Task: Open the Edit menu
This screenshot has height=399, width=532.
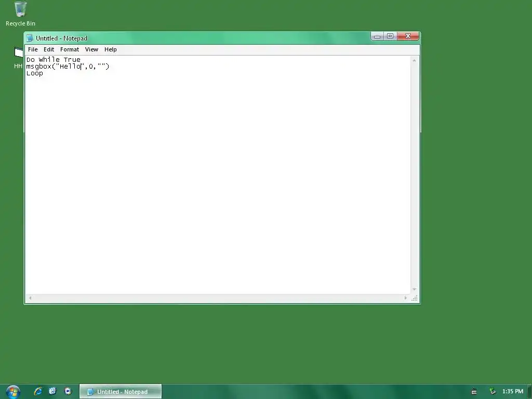Action: pyautogui.click(x=48, y=49)
